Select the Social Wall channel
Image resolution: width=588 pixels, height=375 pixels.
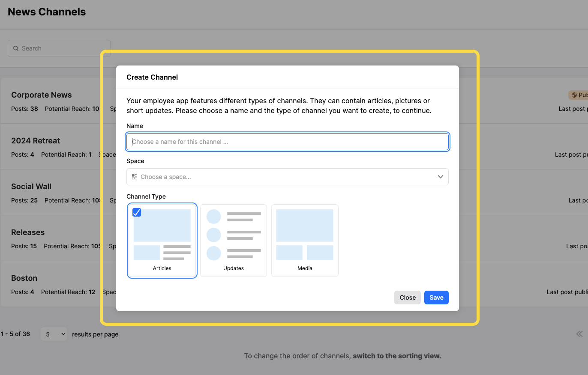[31, 187]
